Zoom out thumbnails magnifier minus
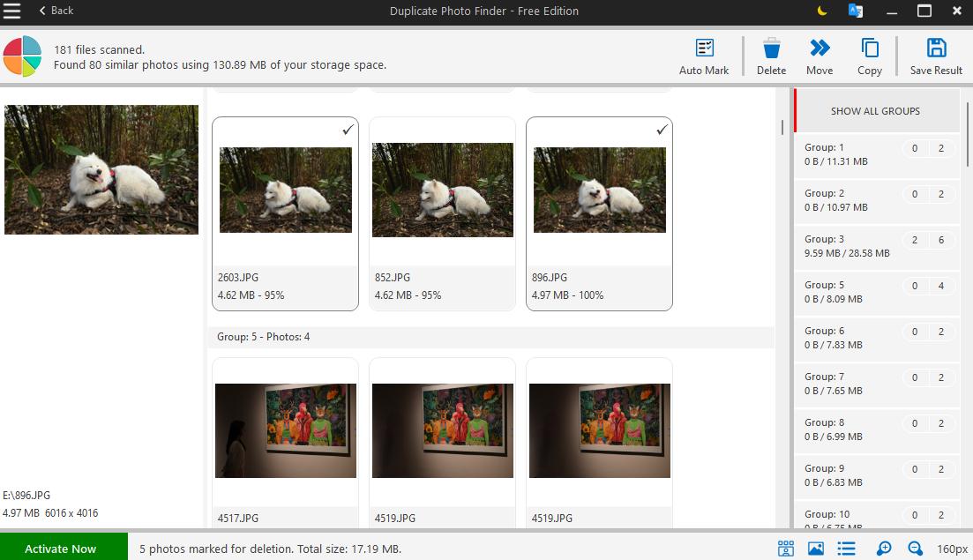The image size is (973, 560). pyautogui.click(x=916, y=549)
